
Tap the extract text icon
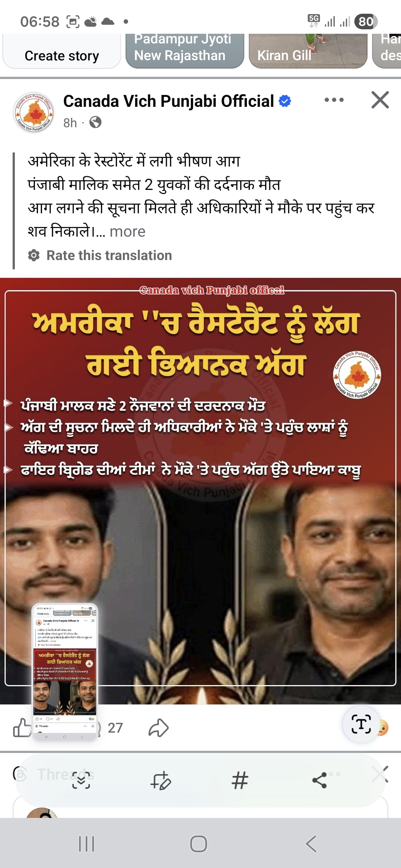(361, 724)
